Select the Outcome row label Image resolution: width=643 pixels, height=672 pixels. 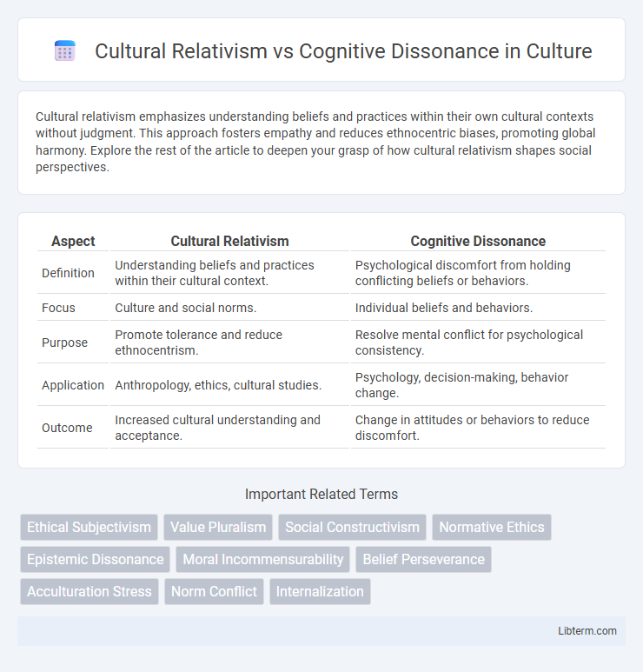(x=67, y=428)
